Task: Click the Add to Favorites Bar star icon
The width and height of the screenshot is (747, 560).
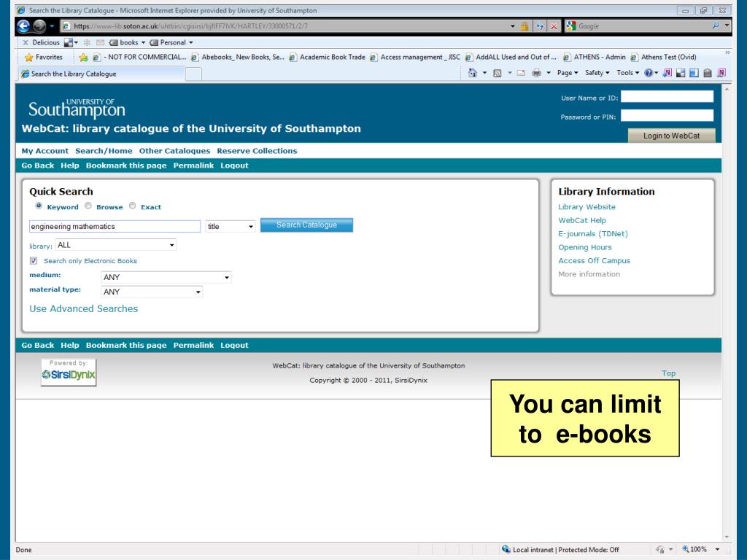Action: (83, 57)
